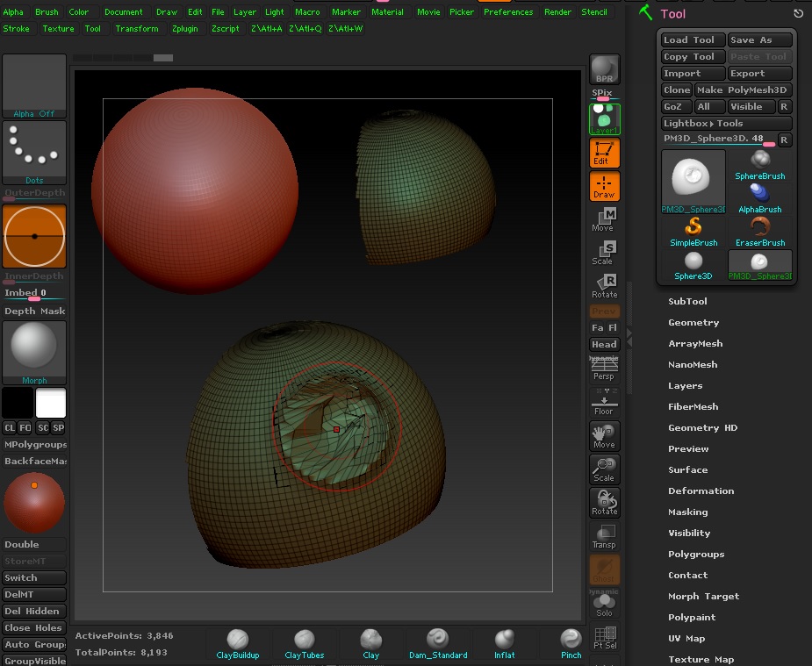Select the Pinch brush
Image resolution: width=812 pixels, height=666 pixels.
tap(571, 644)
